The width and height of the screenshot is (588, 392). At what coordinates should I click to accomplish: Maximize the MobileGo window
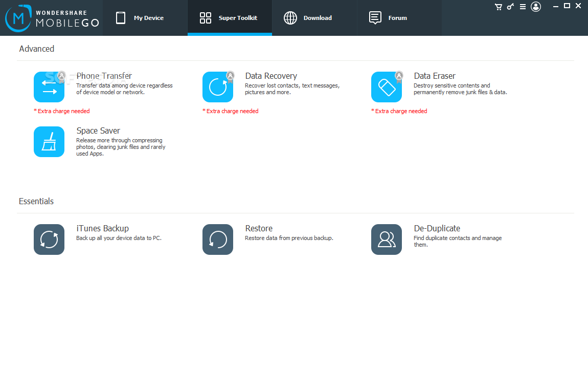click(x=567, y=6)
